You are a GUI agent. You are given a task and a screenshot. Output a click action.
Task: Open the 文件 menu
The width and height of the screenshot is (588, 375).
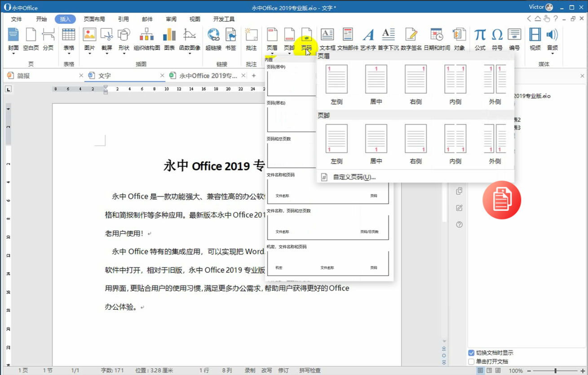point(17,19)
